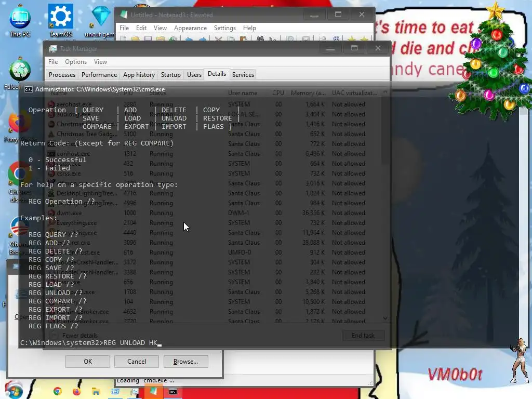This screenshot has width=532, height=399.
Task: Open the Options menu in Task Manager
Action: [x=76, y=62]
